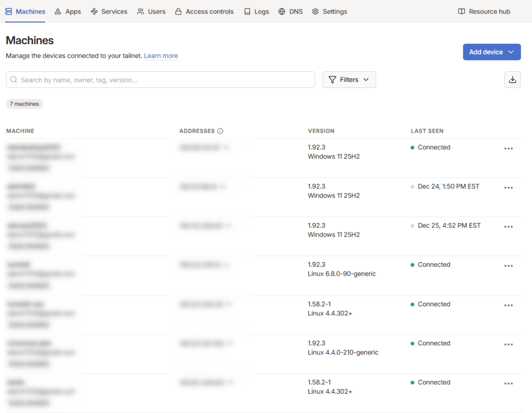Viewport: 532px width, 413px height.
Task: Click the Learn more link
Action: pyautogui.click(x=161, y=56)
